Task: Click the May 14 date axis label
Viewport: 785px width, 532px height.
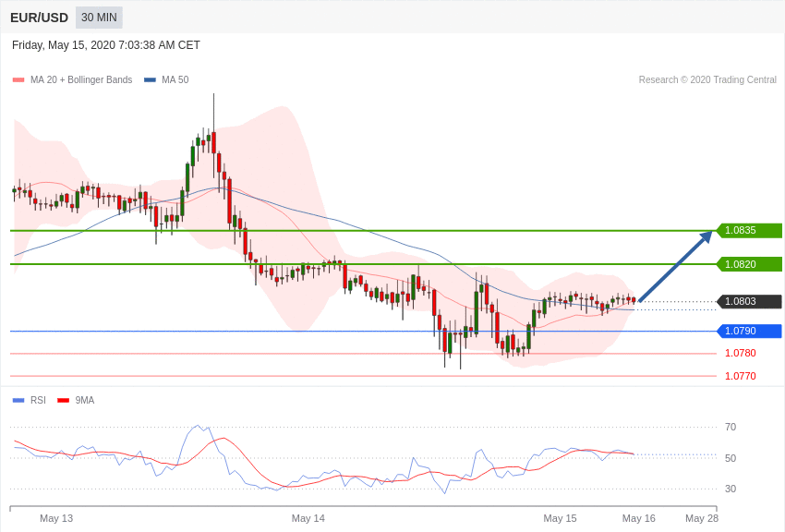Action: click(x=308, y=518)
